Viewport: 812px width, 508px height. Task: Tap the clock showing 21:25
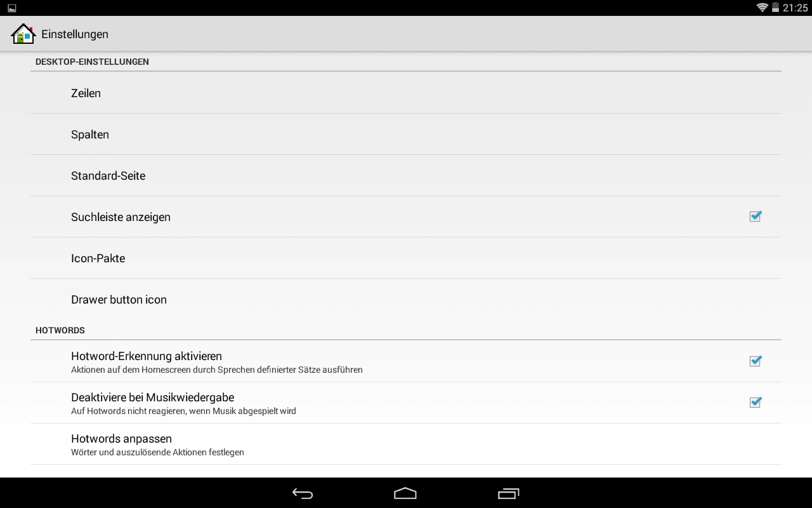coord(795,8)
